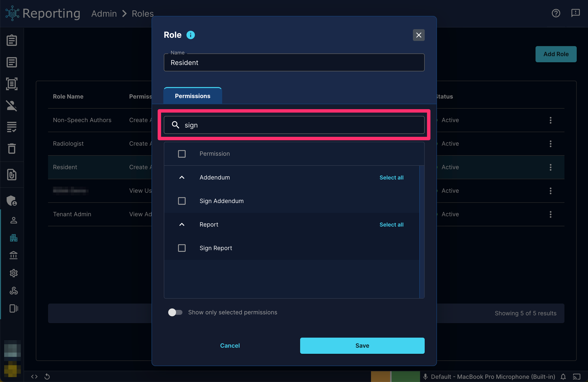Switch to the Permissions tab
This screenshot has height=382, width=588.
[193, 96]
